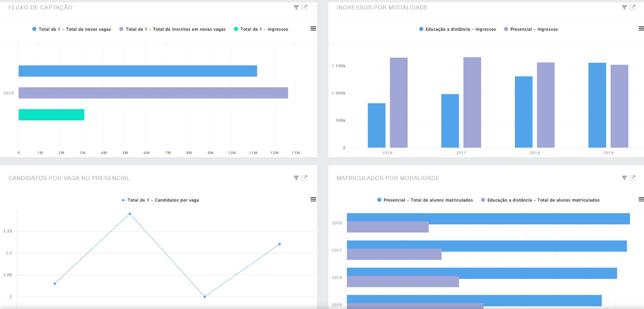Image resolution: width=644 pixels, height=309 pixels.
Task: Open filter icon in Fluxo de Captação panel
Action: pos(296,7)
